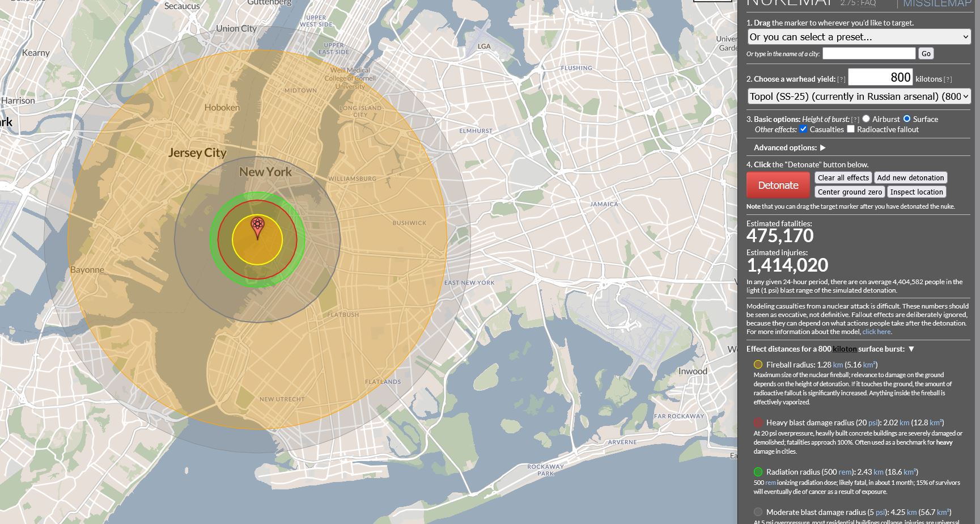This screenshot has width=980, height=524.
Task: Click 'psi' in Moderate blast damage line
Action: pos(880,512)
